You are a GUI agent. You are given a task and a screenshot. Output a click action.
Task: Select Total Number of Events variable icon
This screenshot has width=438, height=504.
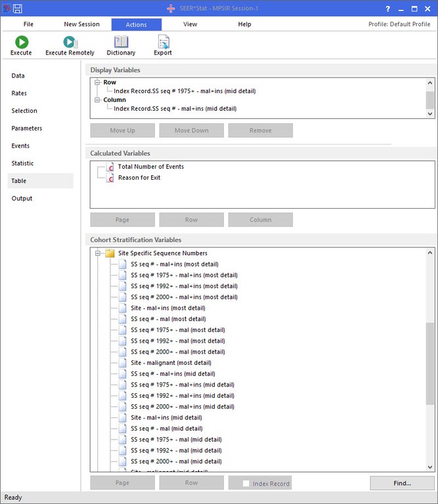pos(110,167)
